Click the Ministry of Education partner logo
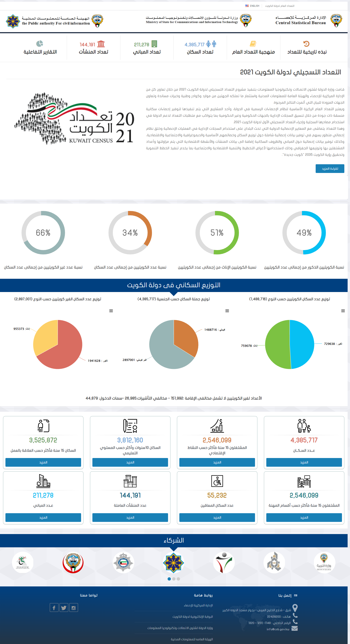350x644 pixels. tap(324, 563)
